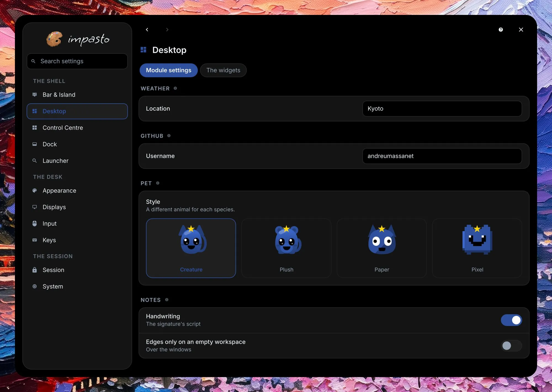This screenshot has height=392, width=552.
Task: Click the info icon beside WEATHER
Action: 175,88
